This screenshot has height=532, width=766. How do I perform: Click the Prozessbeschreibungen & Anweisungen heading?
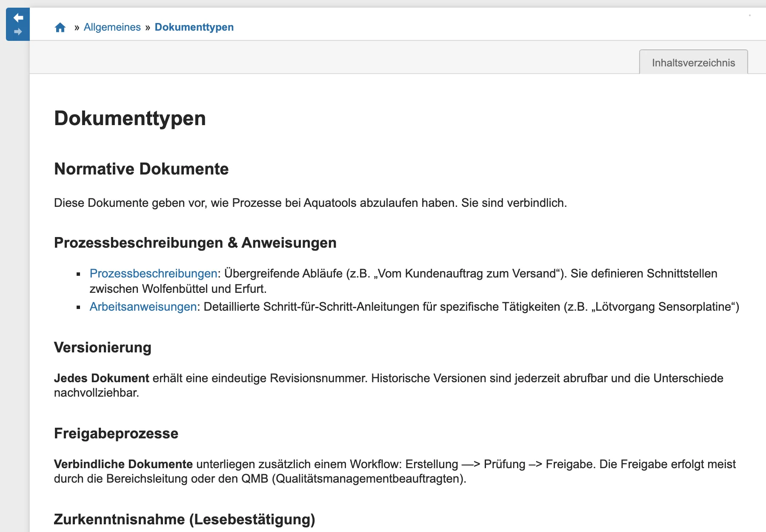[195, 243]
